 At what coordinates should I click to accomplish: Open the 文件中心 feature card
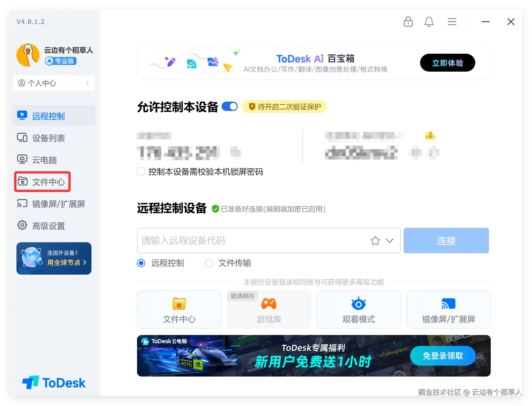[x=179, y=310]
